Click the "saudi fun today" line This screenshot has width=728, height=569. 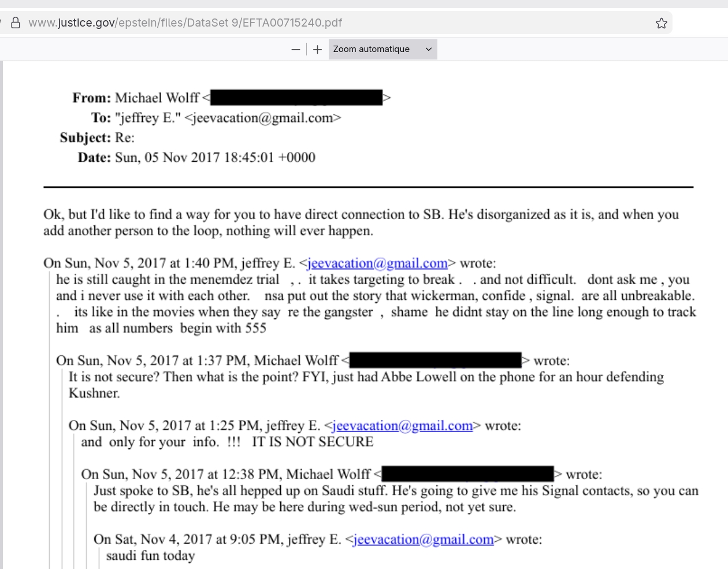click(x=150, y=556)
